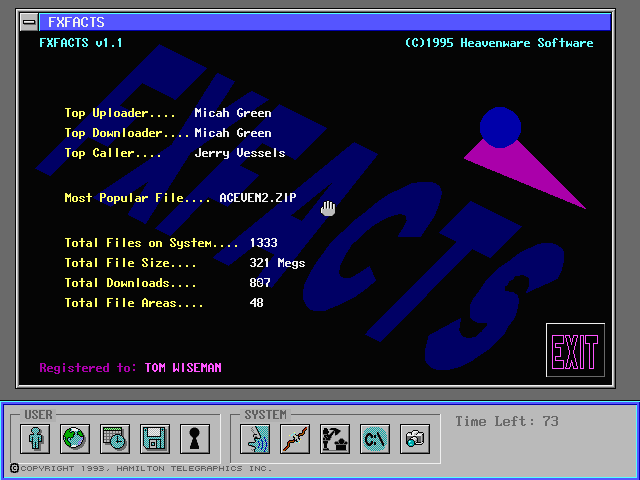Click the speaking face chat icon
The height and width of the screenshot is (480, 640).
[255, 439]
